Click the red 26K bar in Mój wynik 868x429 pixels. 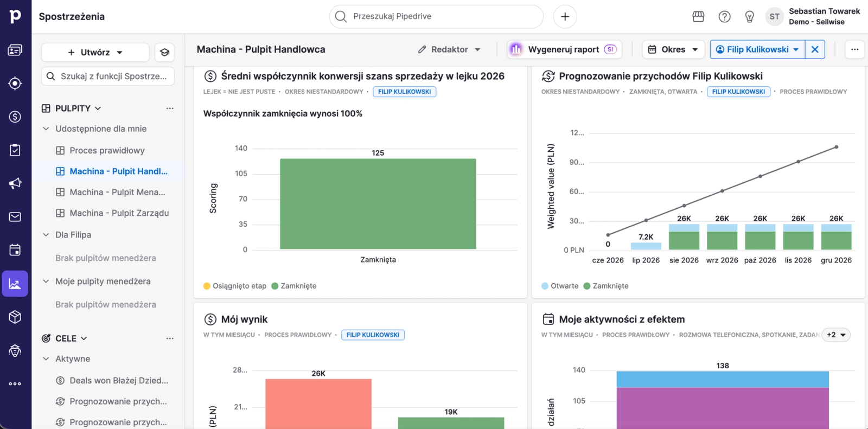(x=318, y=404)
